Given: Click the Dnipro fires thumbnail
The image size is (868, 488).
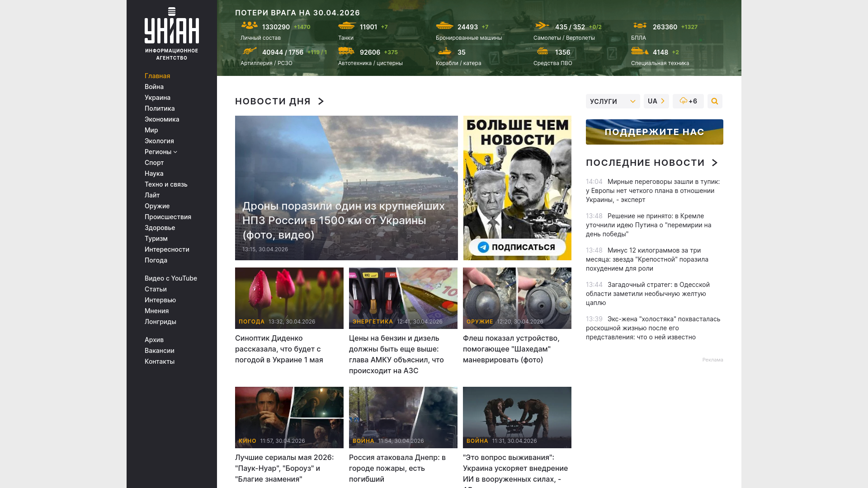Looking at the screenshot, I should tap(403, 418).
